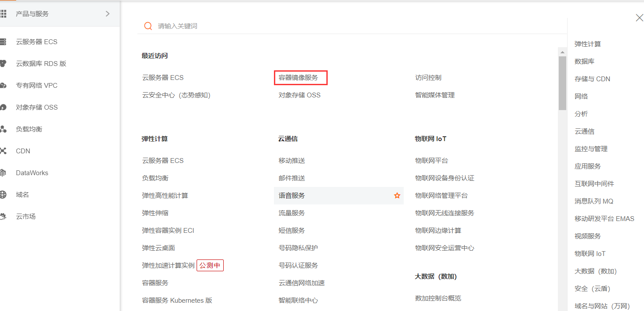This screenshot has height=311, width=644.
Task: Open 云服务器 ECS under 最近访问
Action: pyautogui.click(x=163, y=78)
